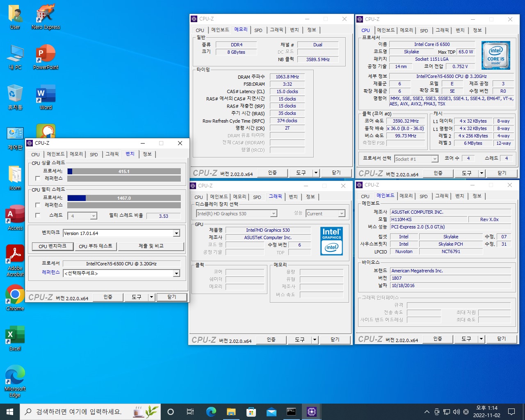This screenshot has height=420, width=525.
Task: Expand 도구 dropdown arrow in memory window
Action: [316, 173]
